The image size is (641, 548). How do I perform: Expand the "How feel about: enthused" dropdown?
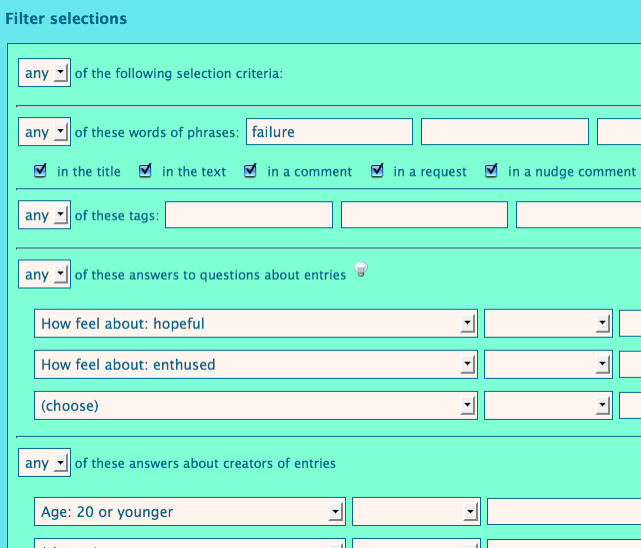pos(255,364)
